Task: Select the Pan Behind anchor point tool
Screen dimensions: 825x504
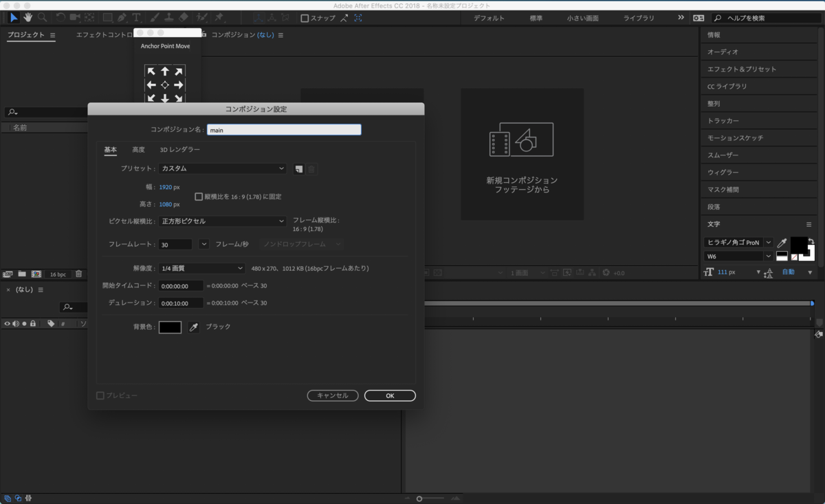Action: coord(89,17)
